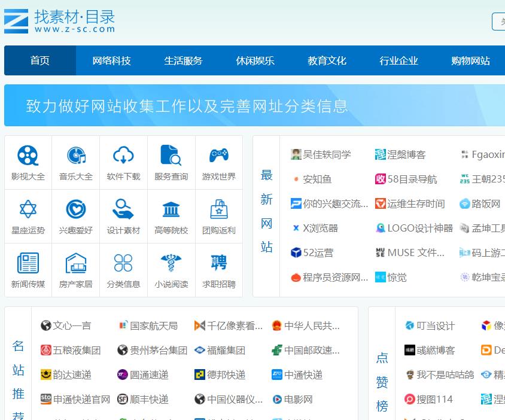The image size is (505, 420).
Task: Click the 五粮液集团 red favicon
Action: tap(45, 350)
